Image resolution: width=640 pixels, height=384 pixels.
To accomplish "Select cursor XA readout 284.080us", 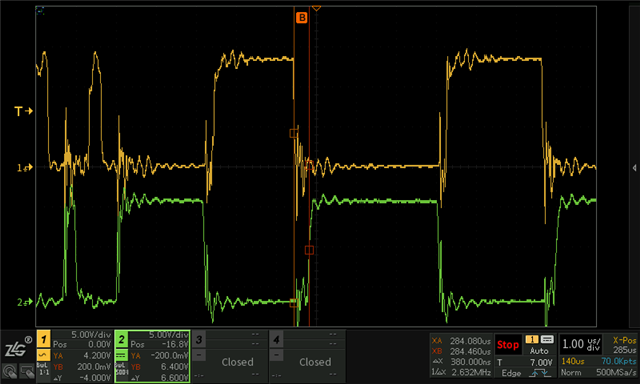I will pos(470,340).
